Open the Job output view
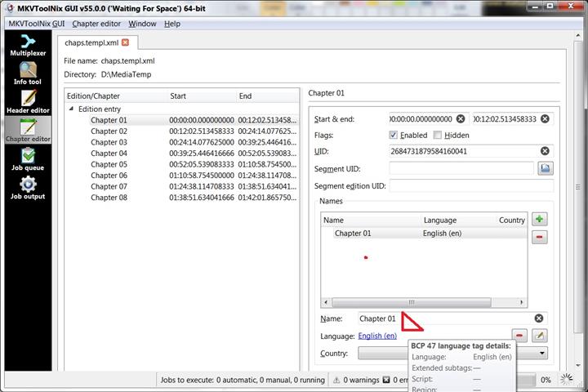 [28, 188]
